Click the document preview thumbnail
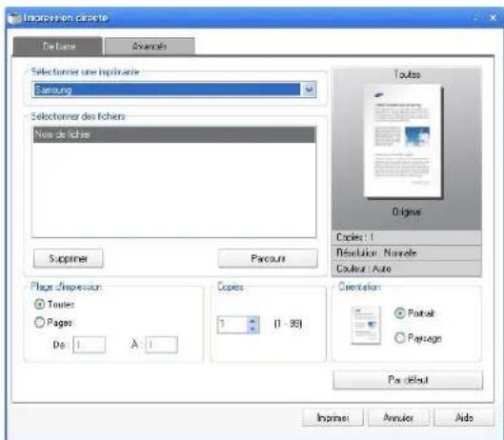The height and width of the screenshot is (440, 504). [403, 141]
